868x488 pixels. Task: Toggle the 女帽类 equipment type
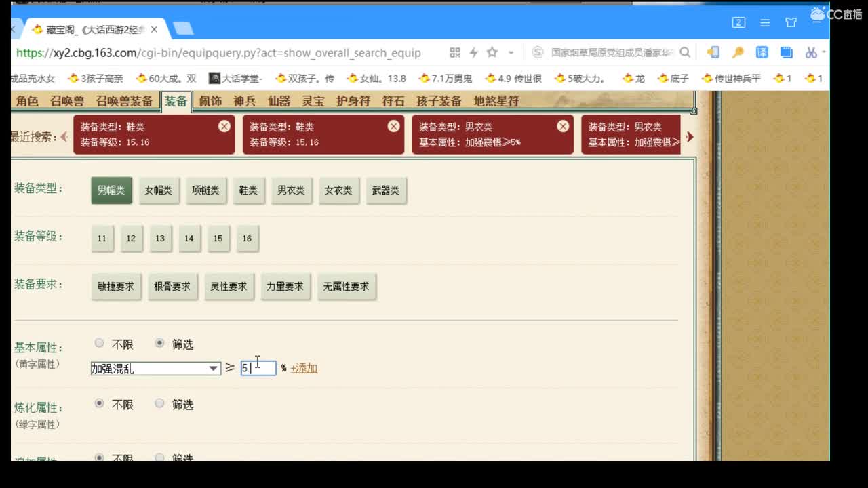coord(159,190)
